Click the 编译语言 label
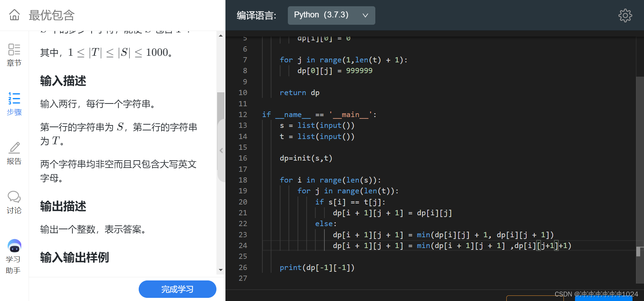This screenshot has height=301, width=644. point(256,15)
